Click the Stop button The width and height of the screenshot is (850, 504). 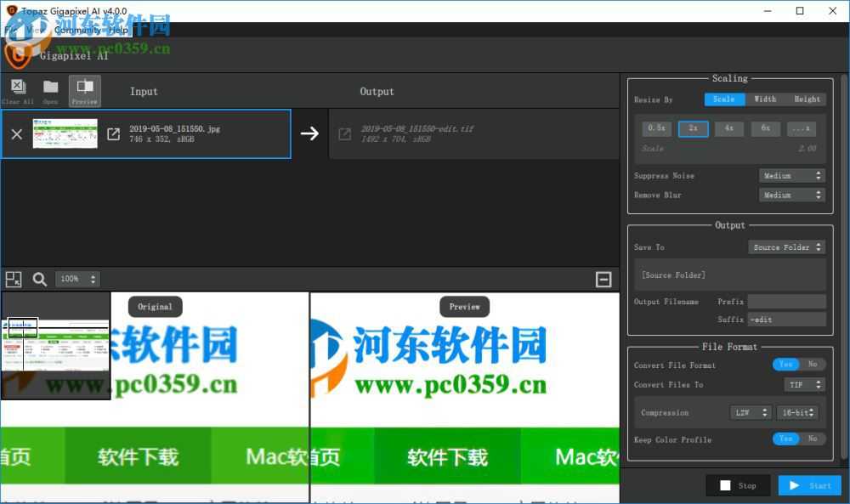click(738, 485)
